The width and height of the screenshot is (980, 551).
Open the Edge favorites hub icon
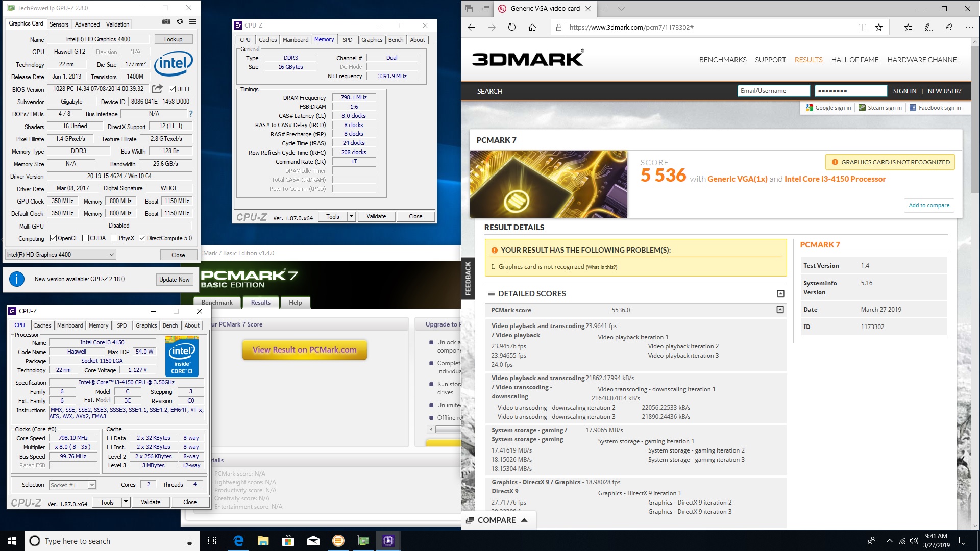908,28
